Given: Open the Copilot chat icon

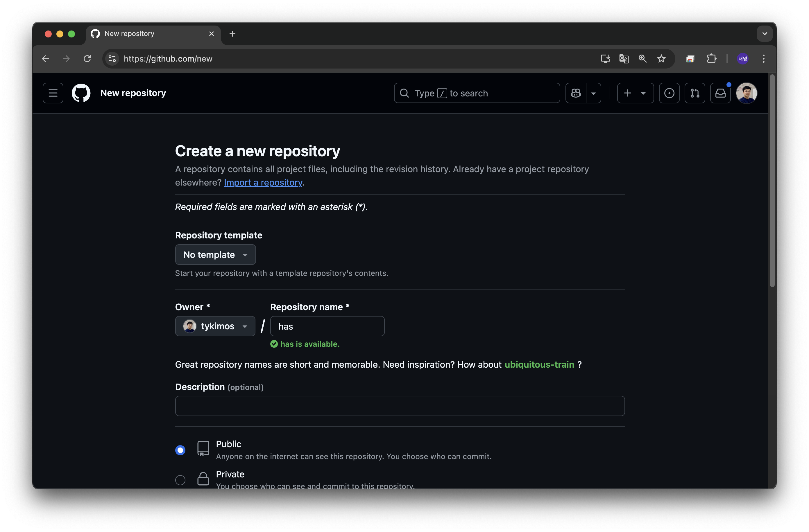Looking at the screenshot, I should [575, 93].
